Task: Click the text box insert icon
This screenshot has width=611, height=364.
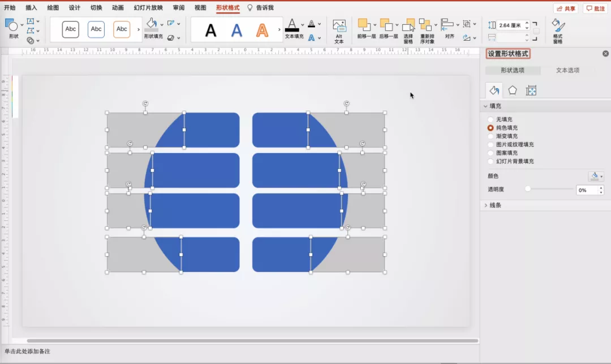Action: coord(31,21)
